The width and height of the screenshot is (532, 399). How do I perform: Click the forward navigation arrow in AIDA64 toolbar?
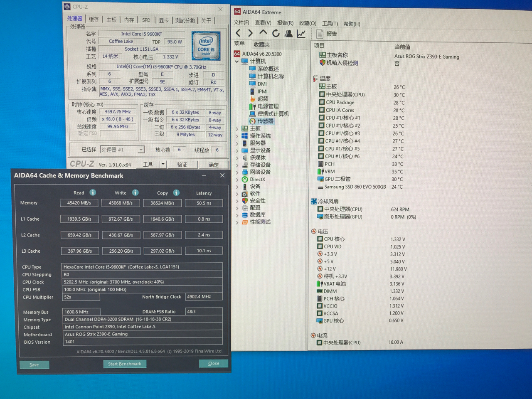pyautogui.click(x=250, y=33)
